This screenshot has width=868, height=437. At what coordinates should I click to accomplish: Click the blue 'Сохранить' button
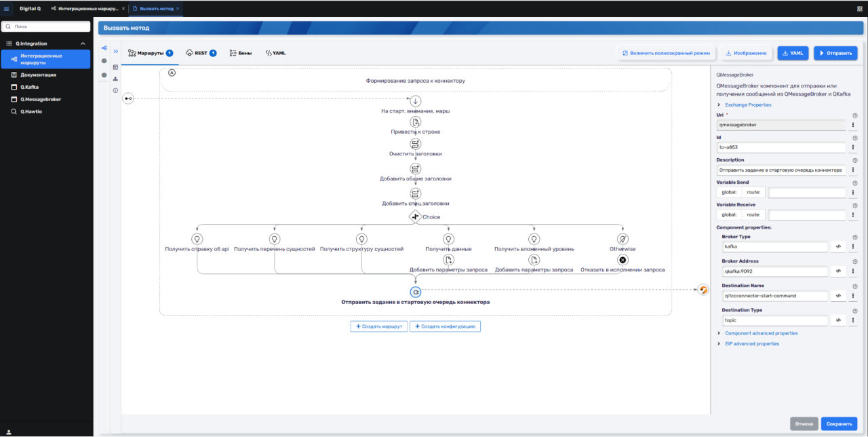(x=839, y=423)
